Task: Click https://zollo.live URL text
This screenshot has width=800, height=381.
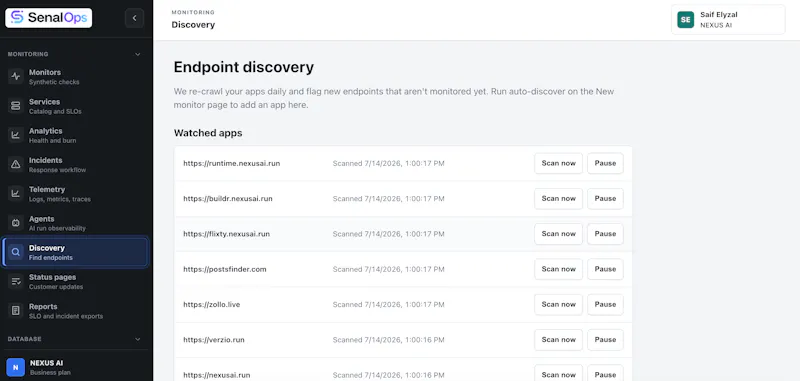Action: pyautogui.click(x=212, y=304)
